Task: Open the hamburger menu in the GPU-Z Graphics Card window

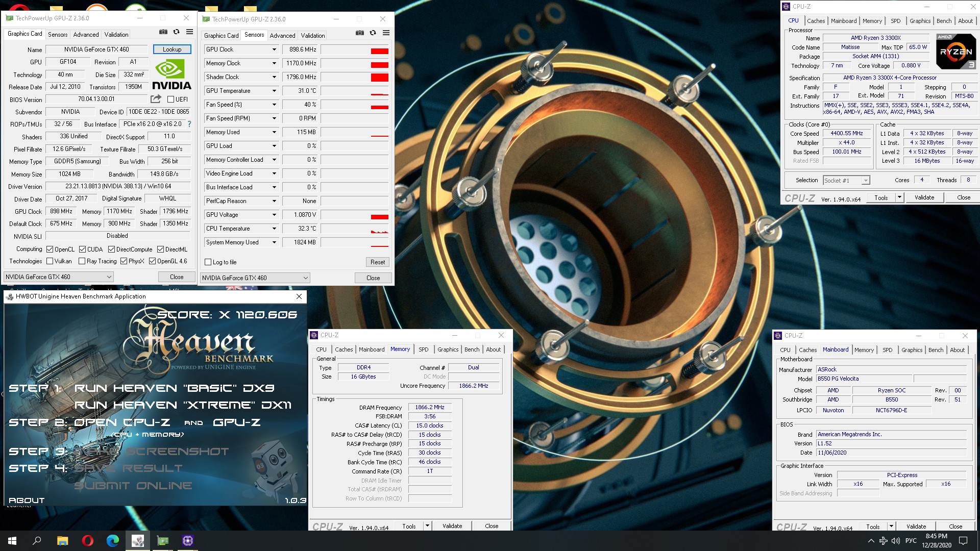Action: tap(189, 32)
